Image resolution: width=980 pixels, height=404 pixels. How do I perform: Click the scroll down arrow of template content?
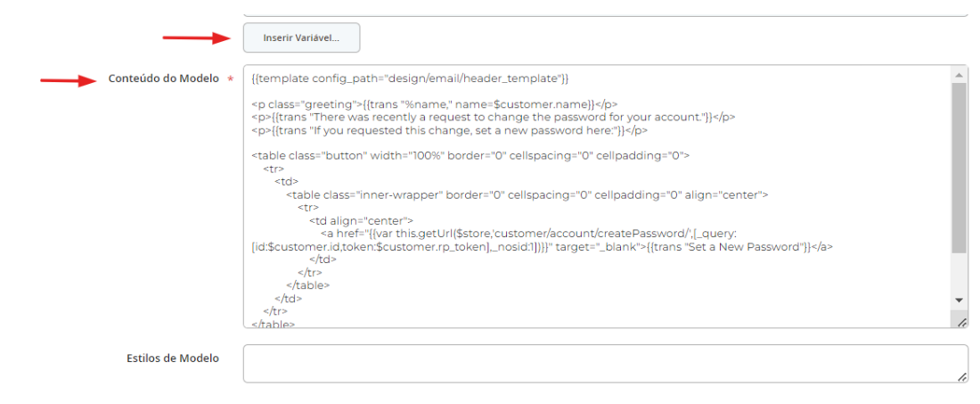pyautogui.click(x=960, y=301)
